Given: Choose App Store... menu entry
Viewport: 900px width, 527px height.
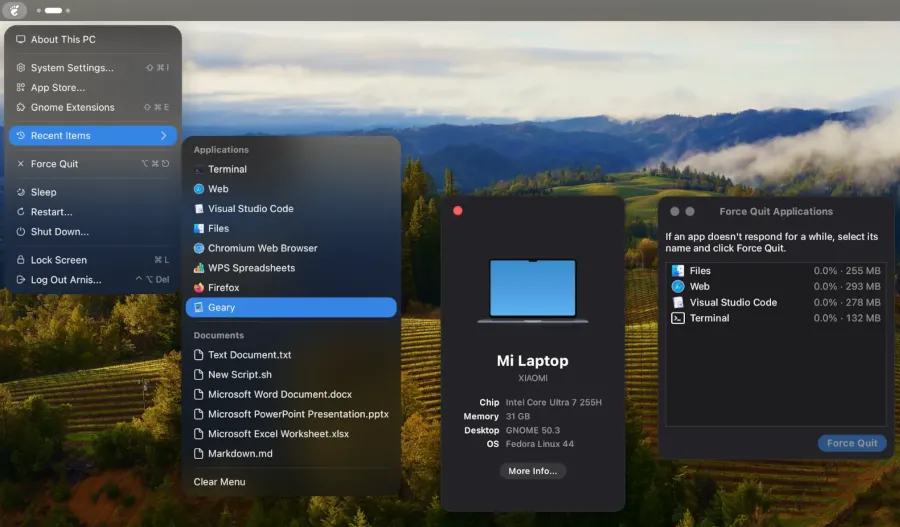Looking at the screenshot, I should pyautogui.click(x=93, y=87).
